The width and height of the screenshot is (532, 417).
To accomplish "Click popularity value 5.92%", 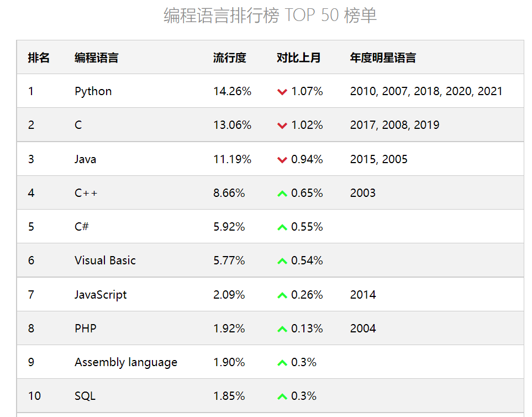I will click(x=229, y=227).
